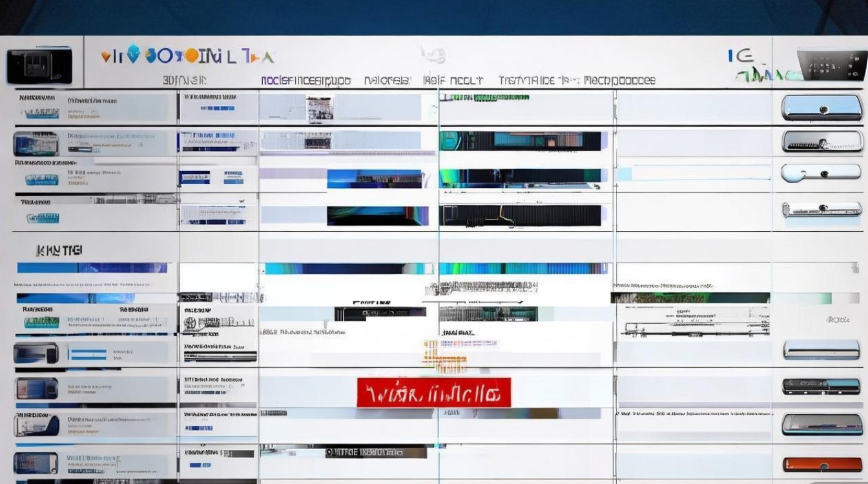Click the orange triangle icon starting the header logo
The width and height of the screenshot is (868, 484).
click(105, 57)
